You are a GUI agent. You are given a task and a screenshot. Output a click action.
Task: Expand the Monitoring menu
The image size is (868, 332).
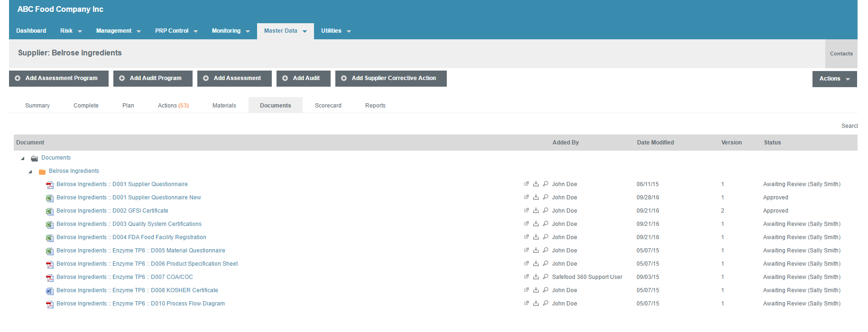(231, 31)
